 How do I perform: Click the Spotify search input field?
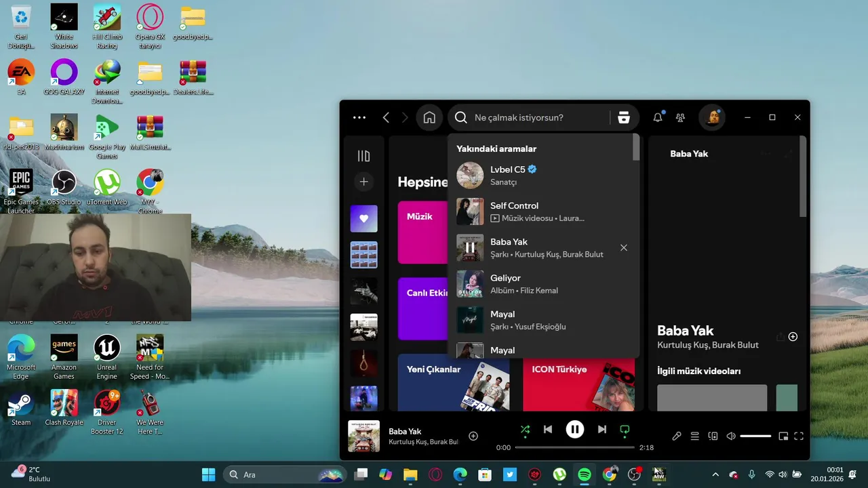(539, 117)
